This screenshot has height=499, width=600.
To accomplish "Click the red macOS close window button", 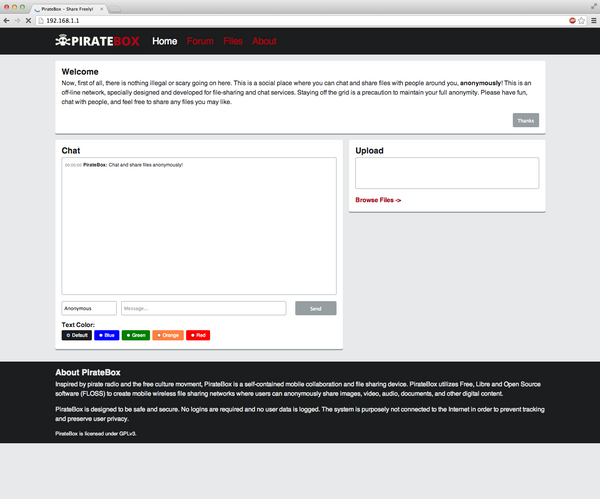I will (x=7, y=7).
